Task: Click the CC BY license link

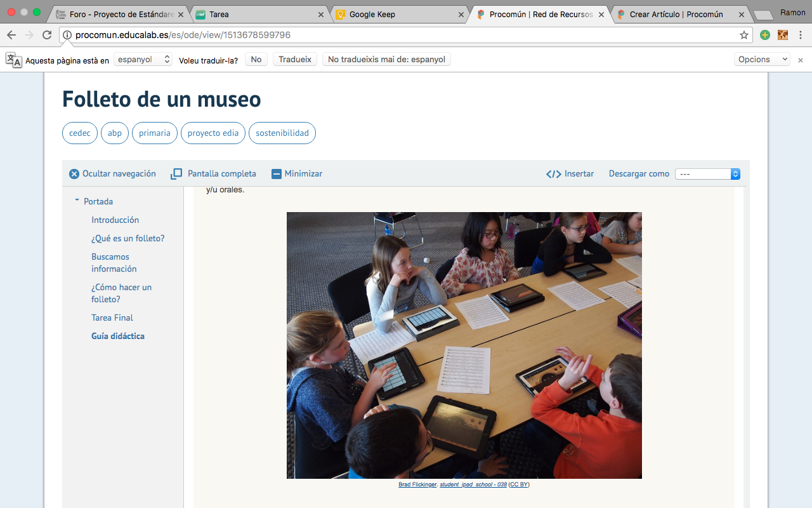Action: (519, 484)
